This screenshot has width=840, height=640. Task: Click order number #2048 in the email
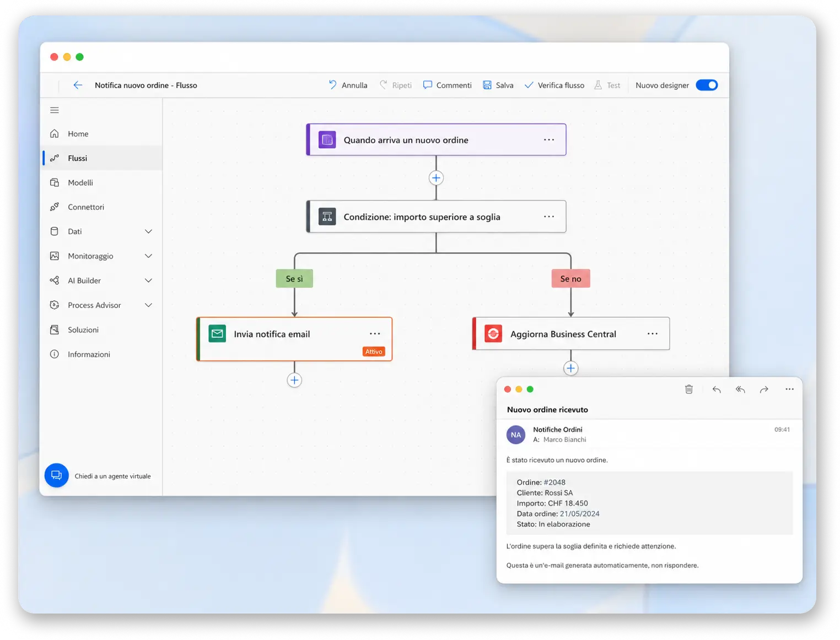tap(554, 482)
